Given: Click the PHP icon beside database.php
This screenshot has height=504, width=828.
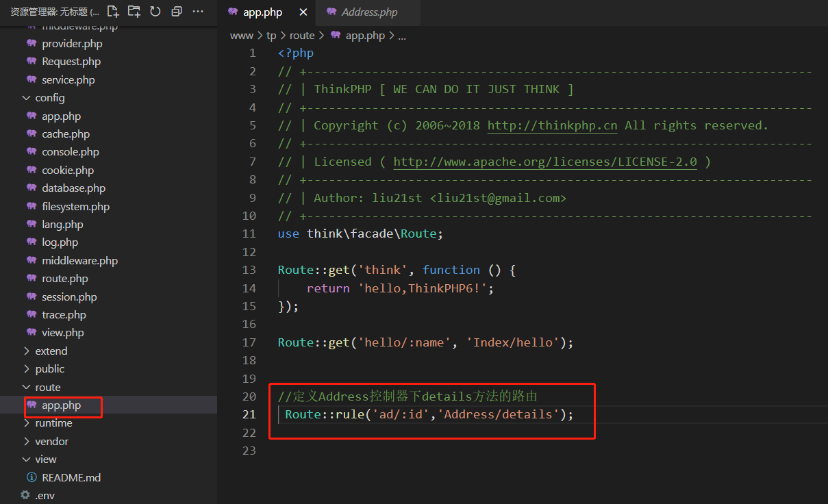Looking at the screenshot, I should click(32, 188).
